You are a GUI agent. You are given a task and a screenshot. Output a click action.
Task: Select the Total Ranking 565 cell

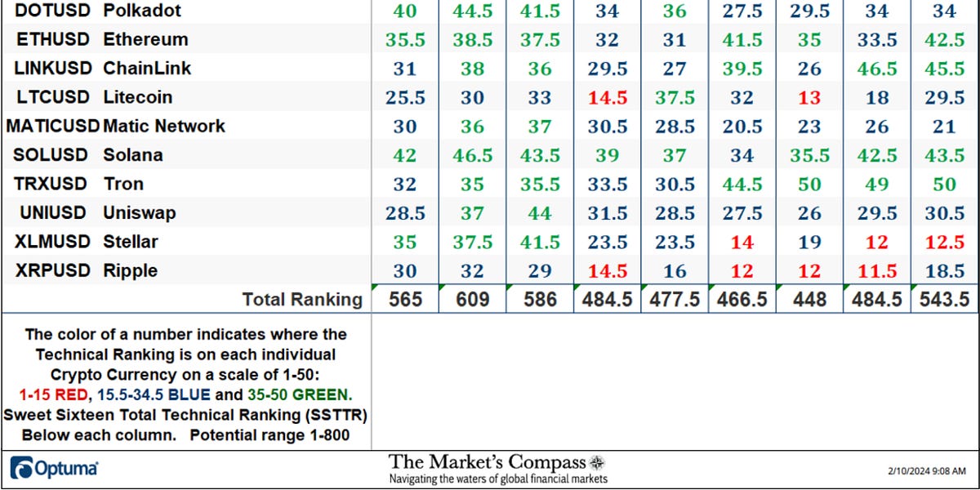[x=404, y=299]
